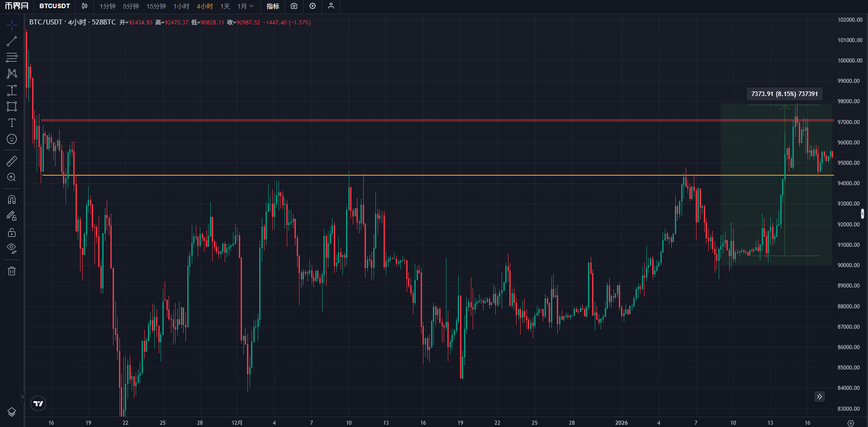868x427 pixels.
Task: Jump to the latest bar with the double arrow
Action: pos(820,397)
